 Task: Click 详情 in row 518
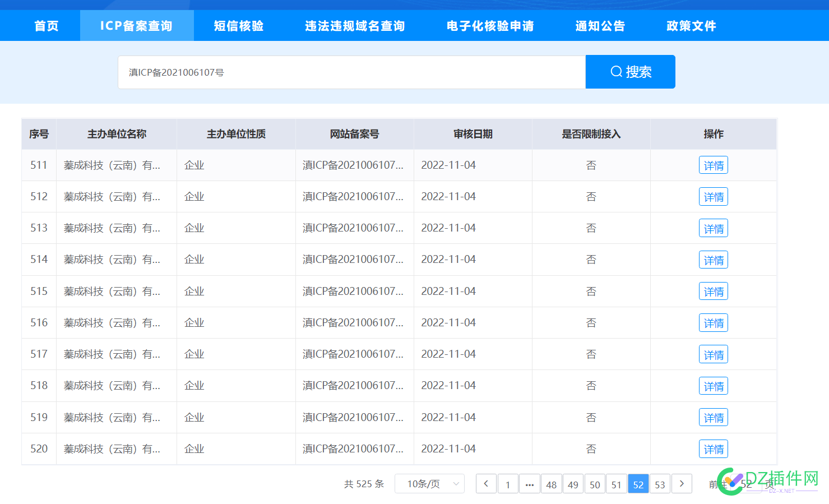(714, 386)
